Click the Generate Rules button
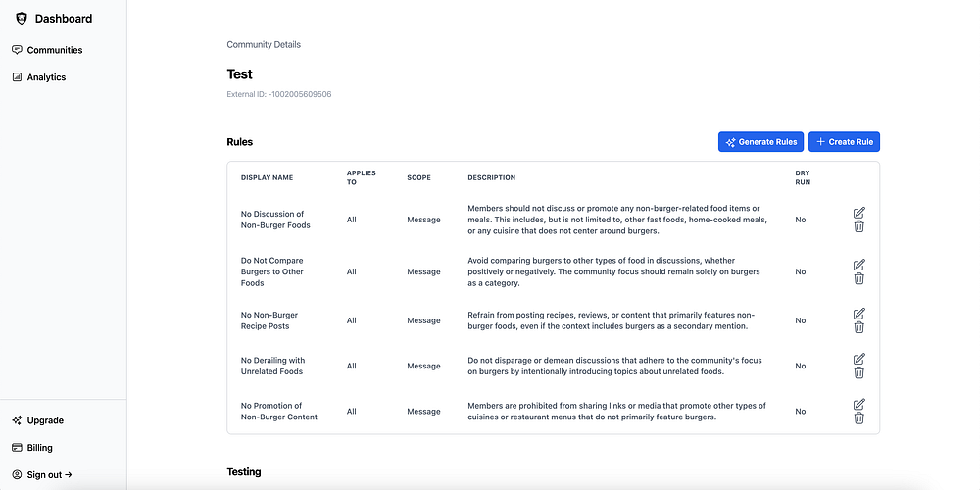Screen dimensions: 980x490 [760, 142]
